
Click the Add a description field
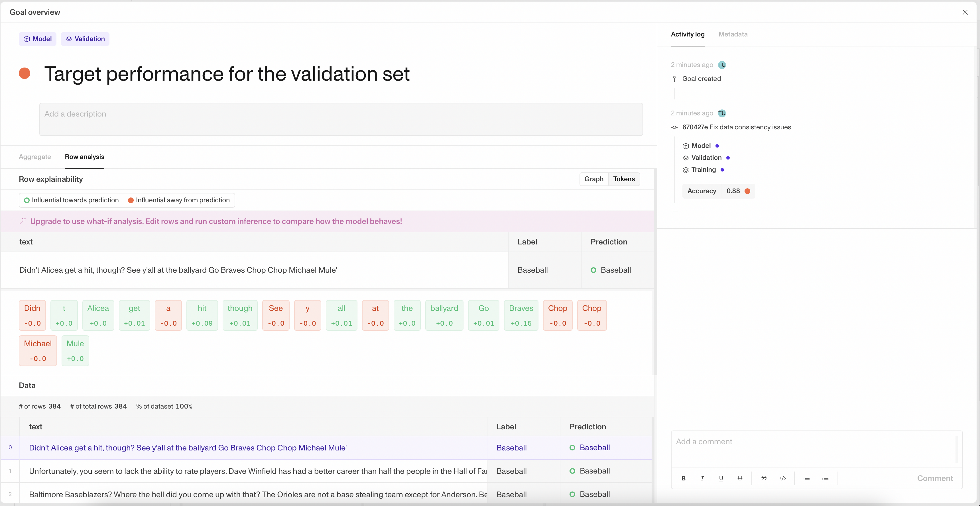(x=341, y=119)
